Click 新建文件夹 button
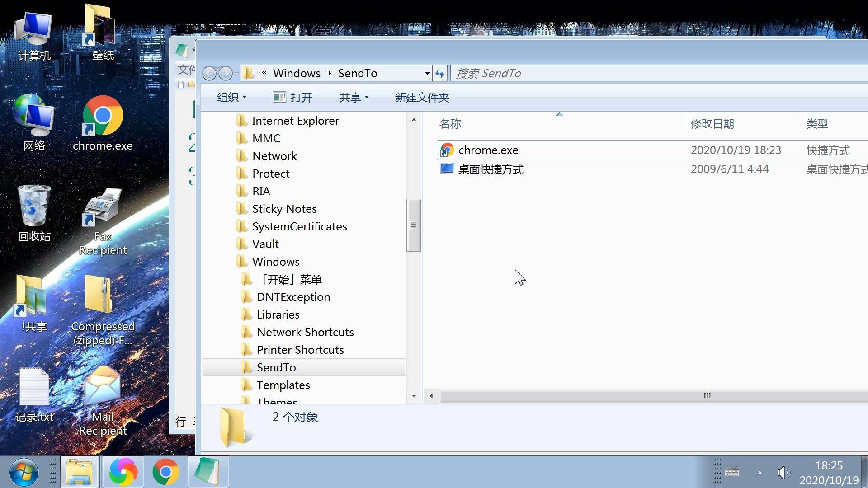The height and width of the screenshot is (488, 868). pyautogui.click(x=422, y=98)
